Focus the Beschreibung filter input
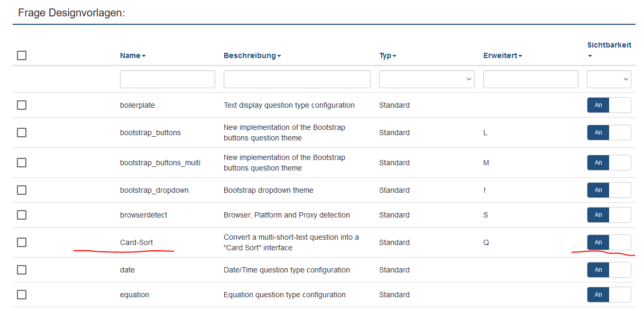This screenshot has height=311, width=644. point(297,79)
